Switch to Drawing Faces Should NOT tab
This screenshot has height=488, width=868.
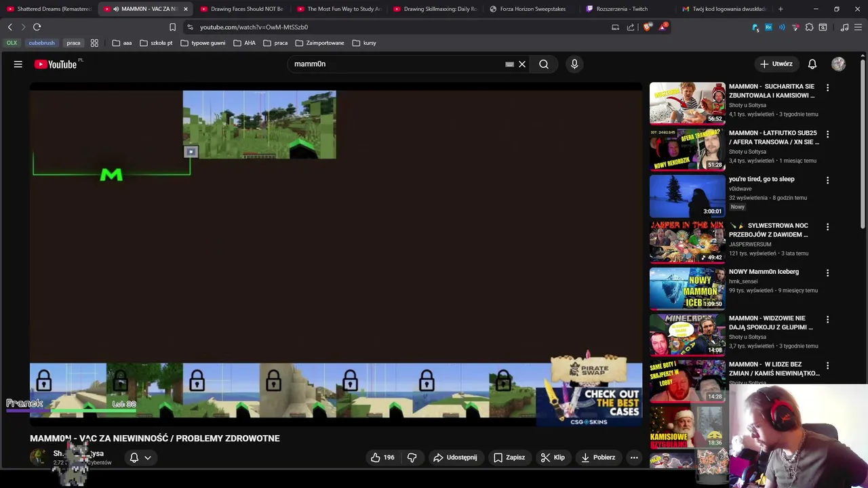pyautogui.click(x=242, y=9)
